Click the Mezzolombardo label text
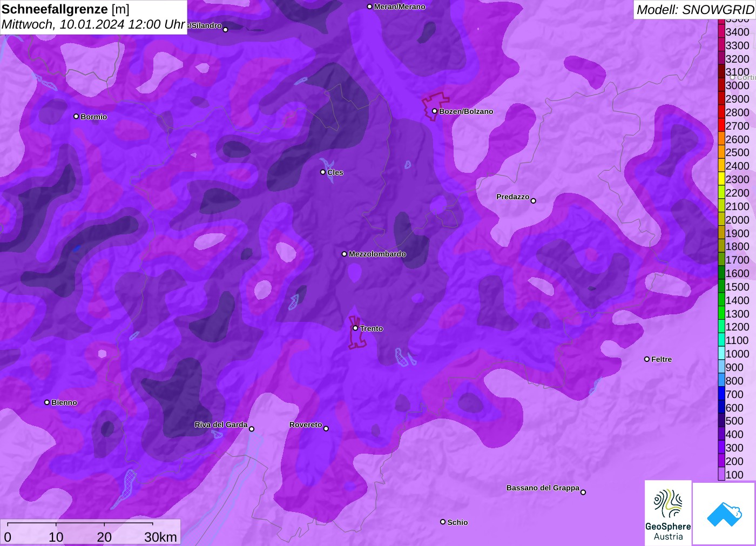The image size is (756, 546). click(x=377, y=254)
